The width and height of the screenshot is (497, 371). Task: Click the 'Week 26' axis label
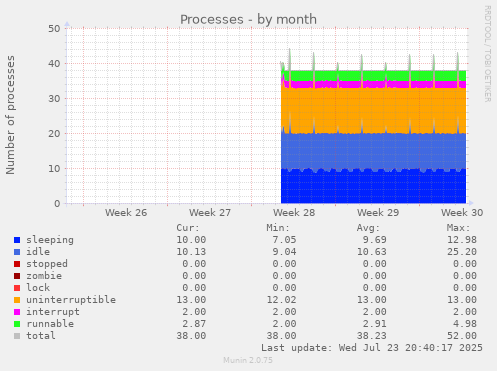coord(126,213)
